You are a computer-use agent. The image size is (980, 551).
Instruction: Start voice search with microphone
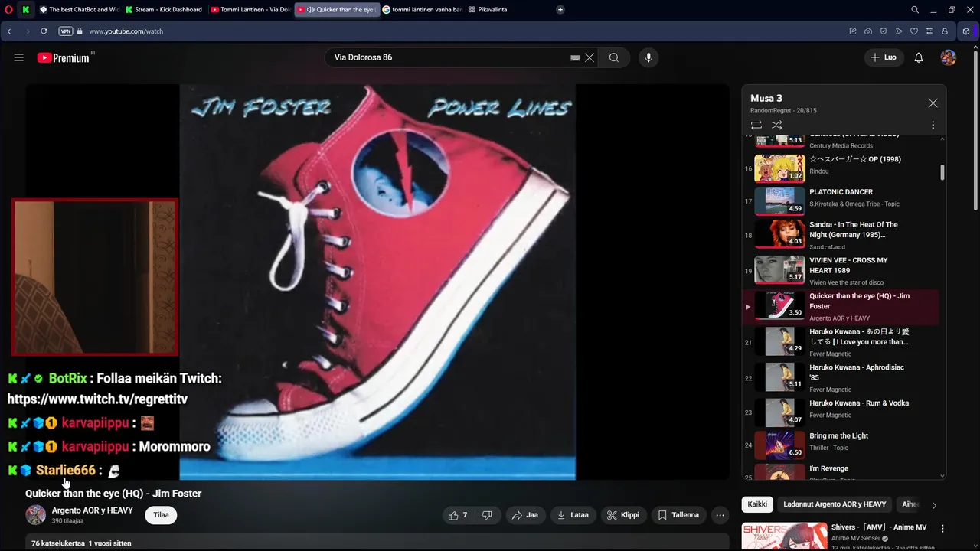point(648,57)
